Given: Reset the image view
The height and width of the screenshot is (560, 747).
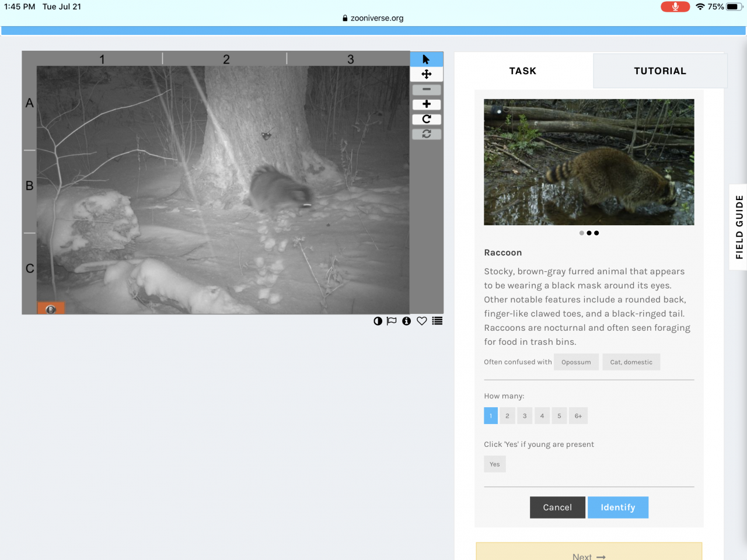Looking at the screenshot, I should tap(427, 134).
